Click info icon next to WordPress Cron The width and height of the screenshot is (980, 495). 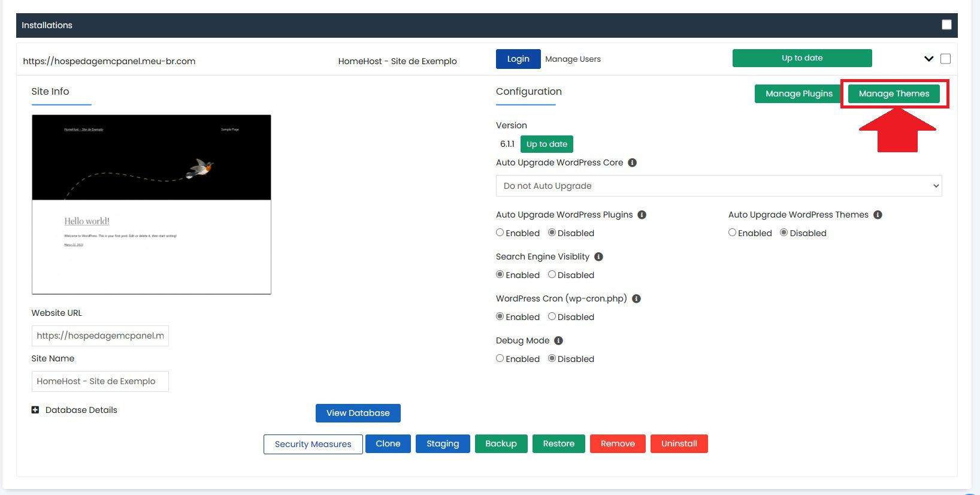click(x=636, y=299)
